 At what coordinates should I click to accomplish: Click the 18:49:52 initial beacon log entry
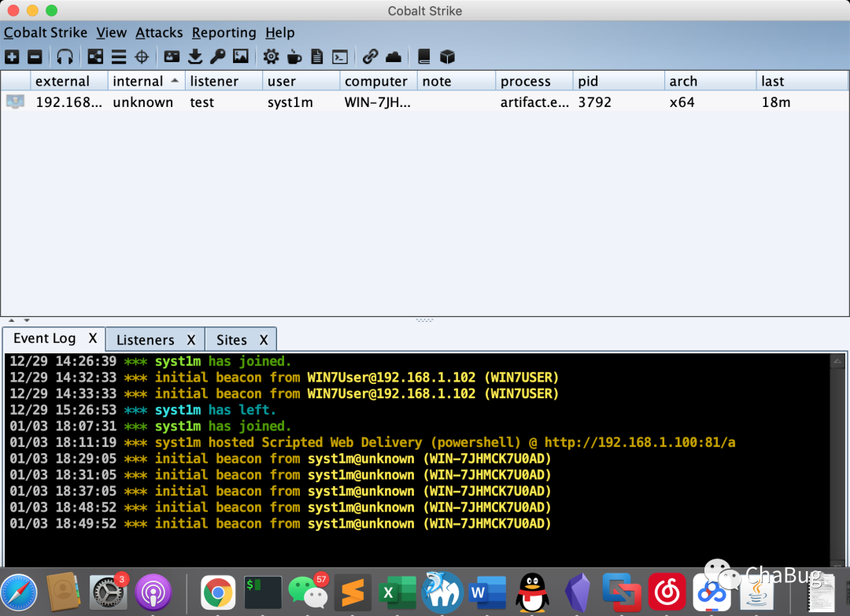point(280,524)
